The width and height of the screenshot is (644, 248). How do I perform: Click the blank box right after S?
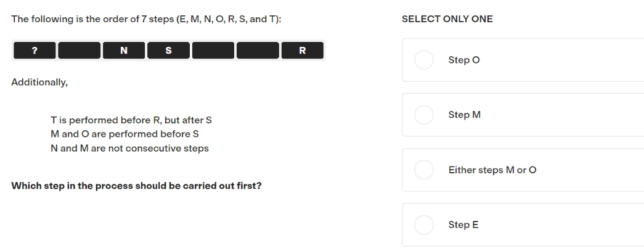213,51
